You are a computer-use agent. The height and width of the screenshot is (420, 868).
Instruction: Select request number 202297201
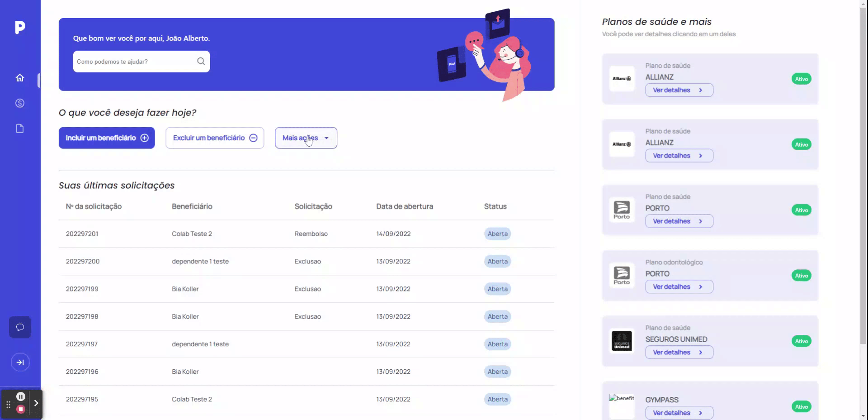click(82, 234)
